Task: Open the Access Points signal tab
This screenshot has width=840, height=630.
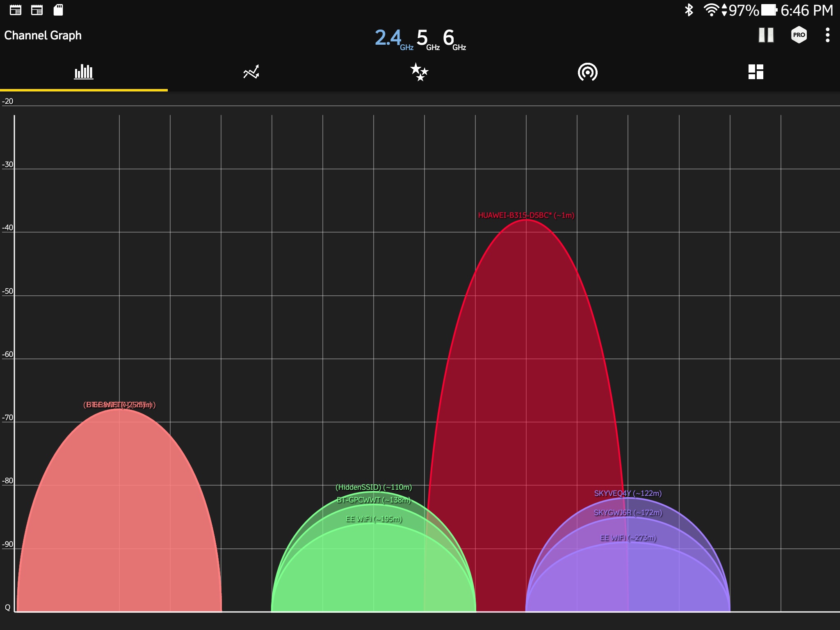Action: click(587, 72)
